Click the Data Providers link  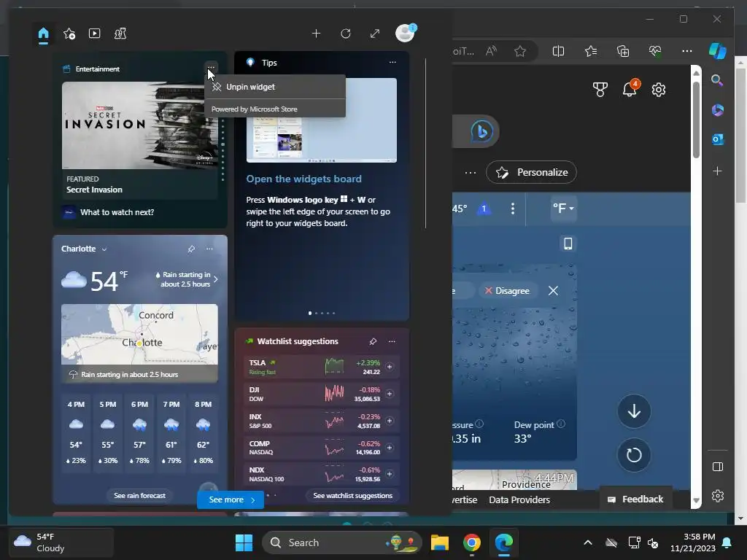(519, 500)
